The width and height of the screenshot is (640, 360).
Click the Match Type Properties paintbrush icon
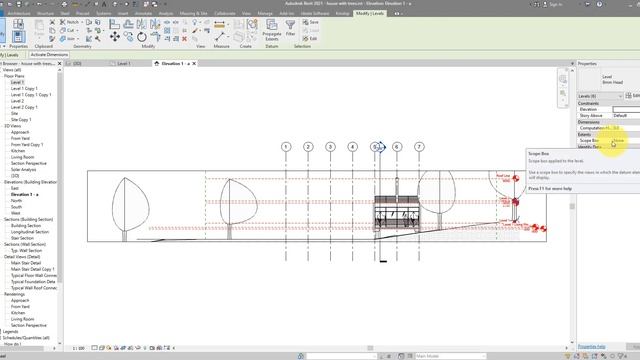52,39
